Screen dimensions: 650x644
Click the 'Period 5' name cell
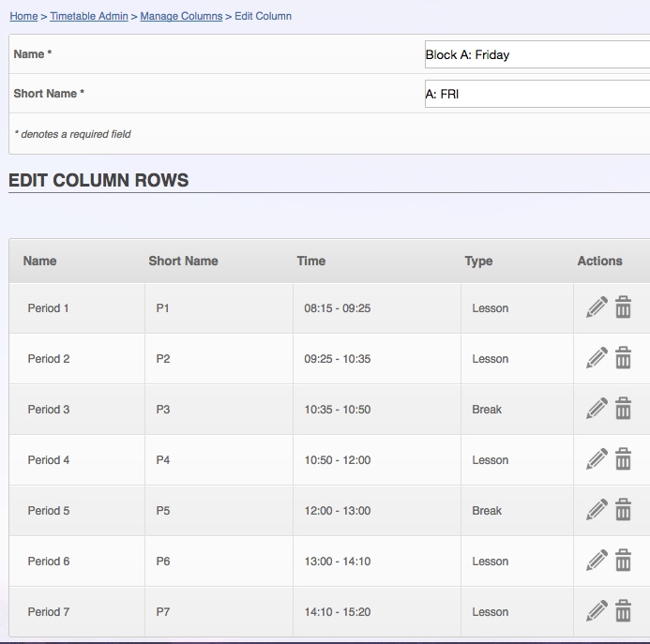click(77, 510)
